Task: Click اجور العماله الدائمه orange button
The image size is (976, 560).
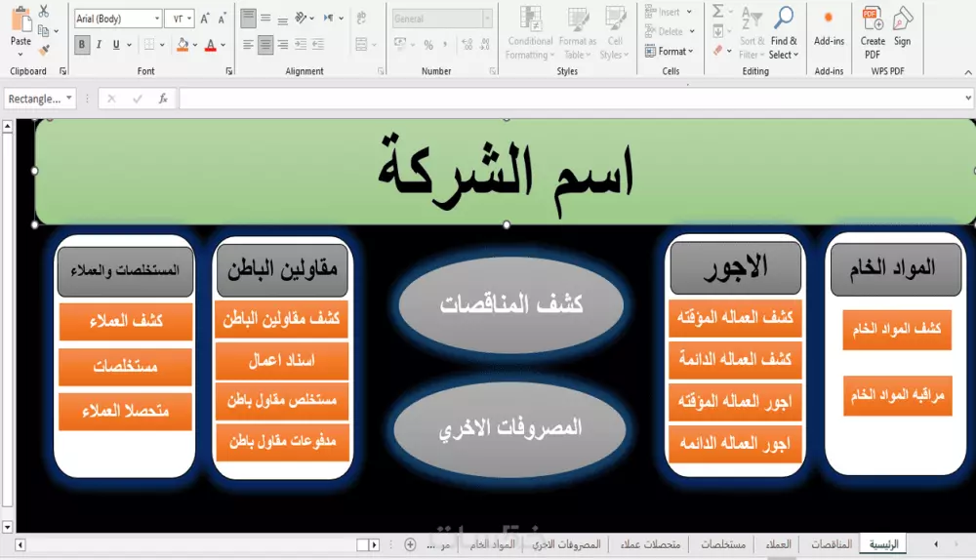Action: point(735,444)
